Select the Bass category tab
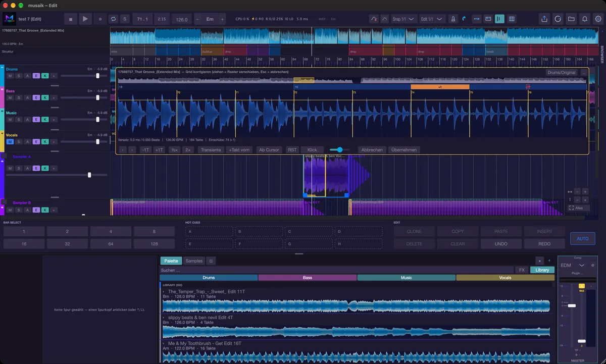This screenshot has width=606, height=364. pyautogui.click(x=308, y=278)
